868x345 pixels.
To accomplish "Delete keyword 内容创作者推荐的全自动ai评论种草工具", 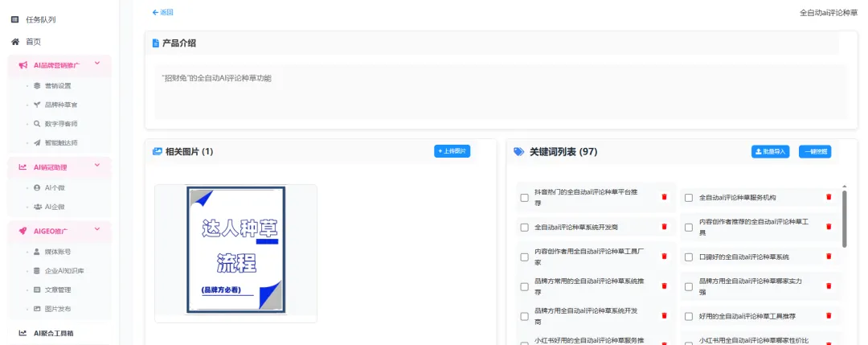I will (x=829, y=227).
